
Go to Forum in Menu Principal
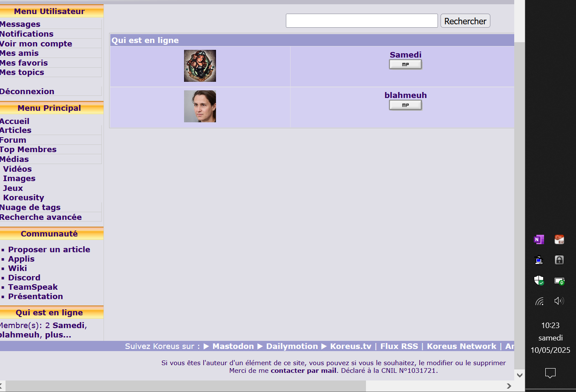[13, 140]
